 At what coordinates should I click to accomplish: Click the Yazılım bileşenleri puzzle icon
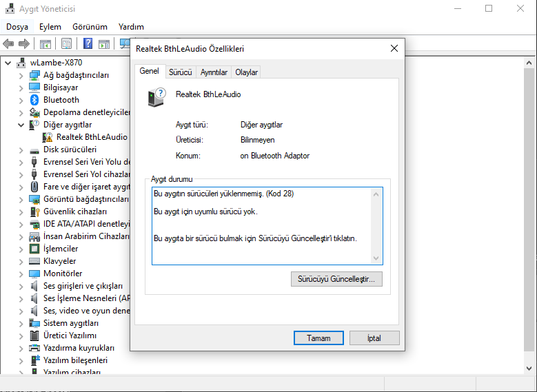coord(35,360)
